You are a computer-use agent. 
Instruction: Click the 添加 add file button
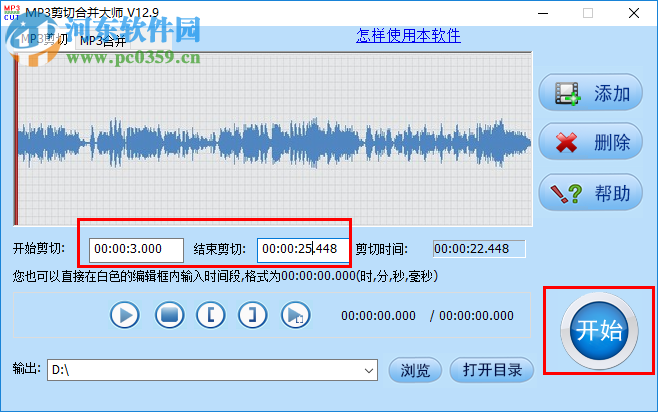point(590,92)
